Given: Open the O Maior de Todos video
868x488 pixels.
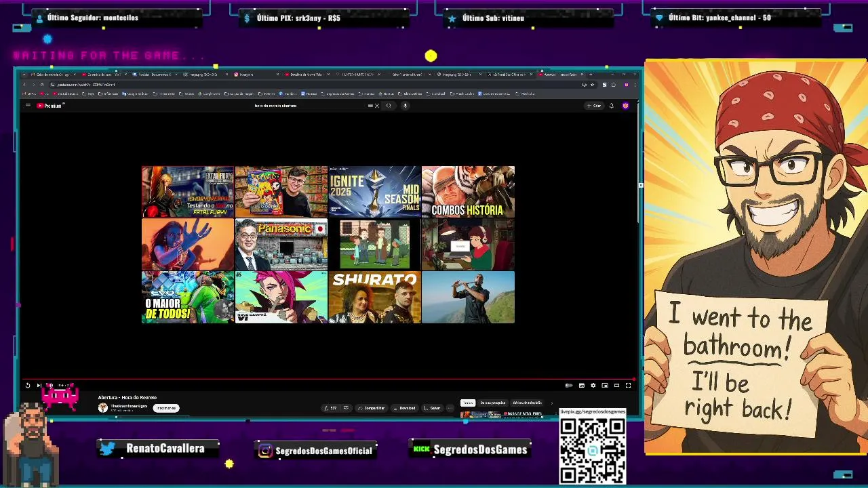Looking at the screenshot, I should point(188,298).
